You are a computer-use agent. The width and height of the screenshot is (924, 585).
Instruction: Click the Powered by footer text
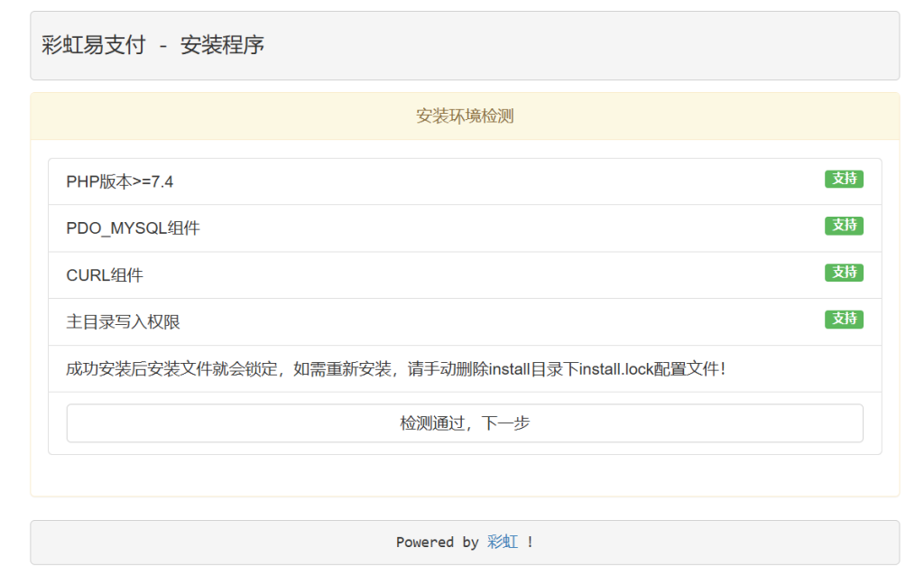[437, 543]
